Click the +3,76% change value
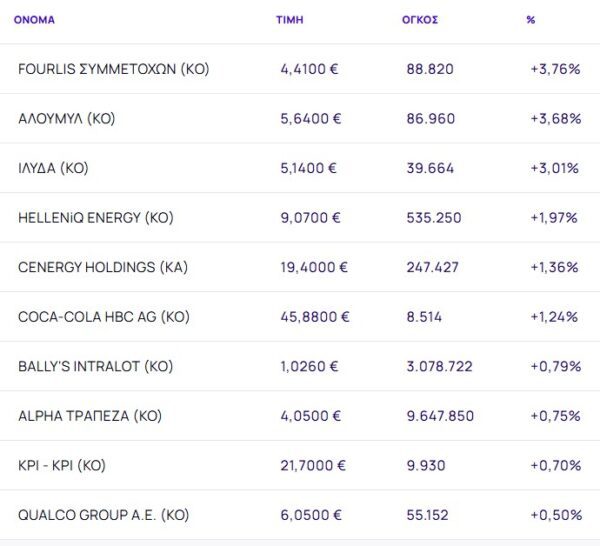Viewport: 600px width, 546px height. 554,69
